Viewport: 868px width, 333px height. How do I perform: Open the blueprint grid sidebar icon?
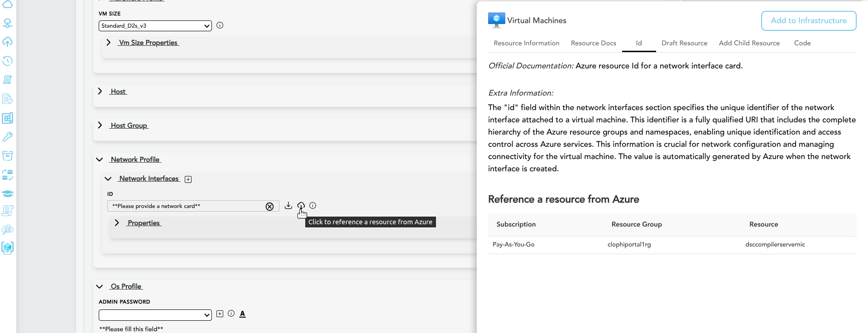[7, 118]
